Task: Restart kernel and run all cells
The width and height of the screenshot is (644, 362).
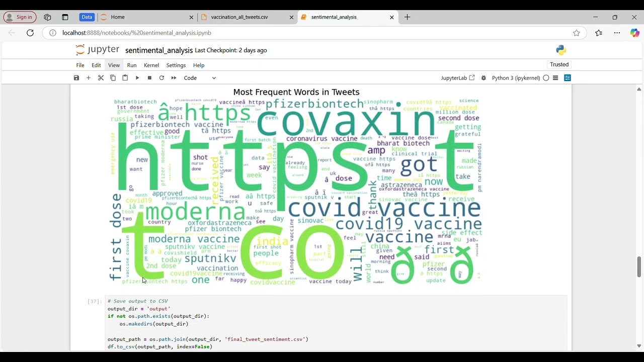Action: 174,78
